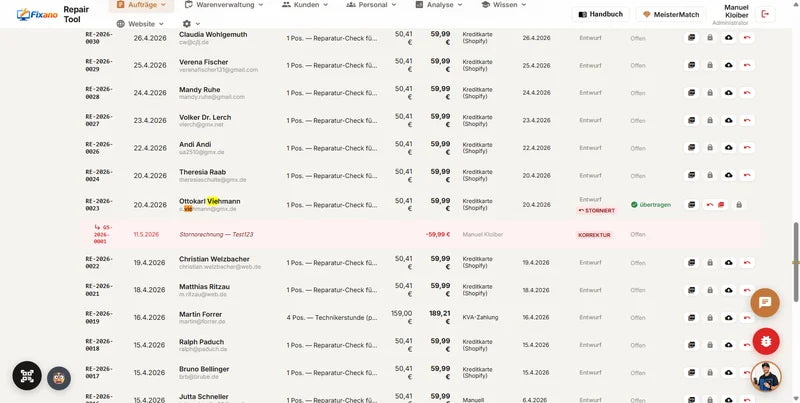Click customer name Christian Welzbacher
Image resolution: width=800 pixels, height=403 pixels.
click(x=214, y=259)
